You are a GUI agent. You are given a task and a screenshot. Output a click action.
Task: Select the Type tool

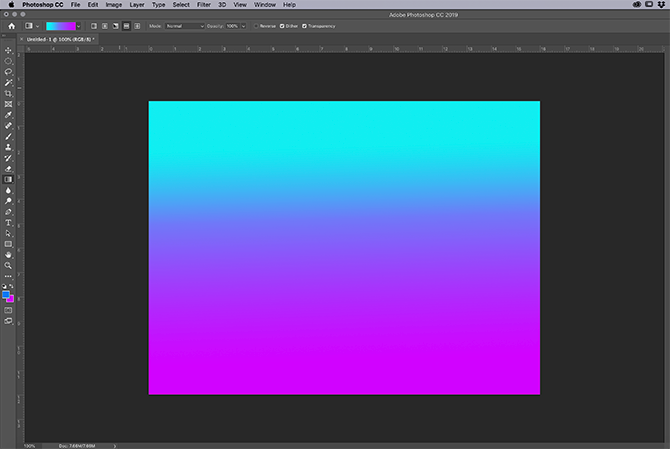(8, 222)
